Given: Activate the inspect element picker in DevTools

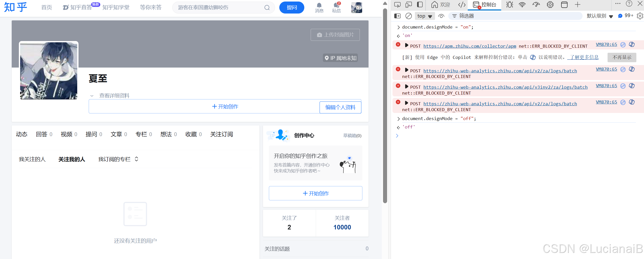Looking at the screenshot, I should 397,5.
